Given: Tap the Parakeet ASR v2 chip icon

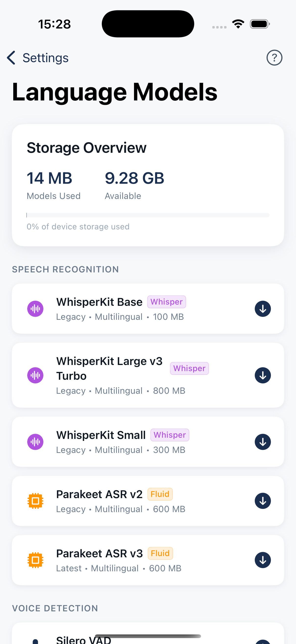Looking at the screenshot, I should click(x=35, y=501).
